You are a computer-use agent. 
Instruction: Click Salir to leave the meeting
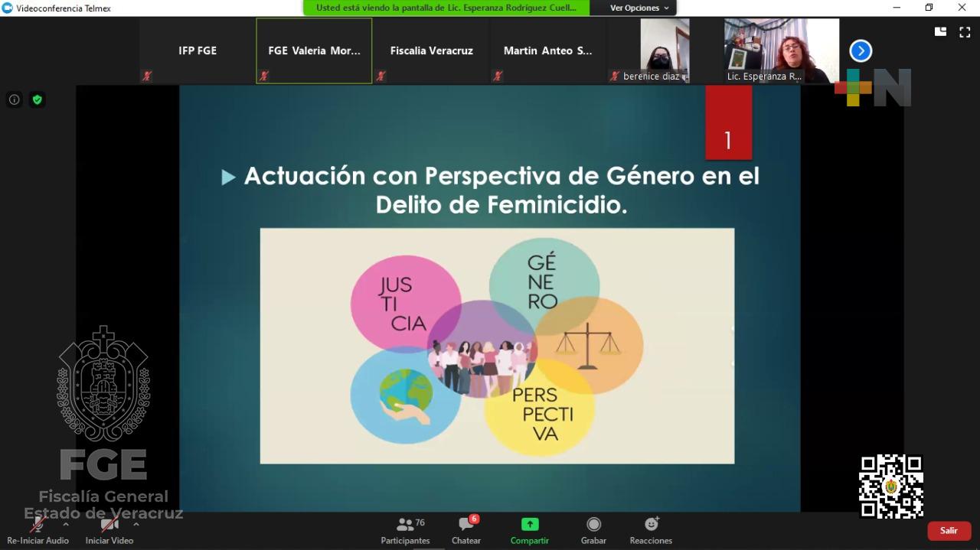coord(948,530)
